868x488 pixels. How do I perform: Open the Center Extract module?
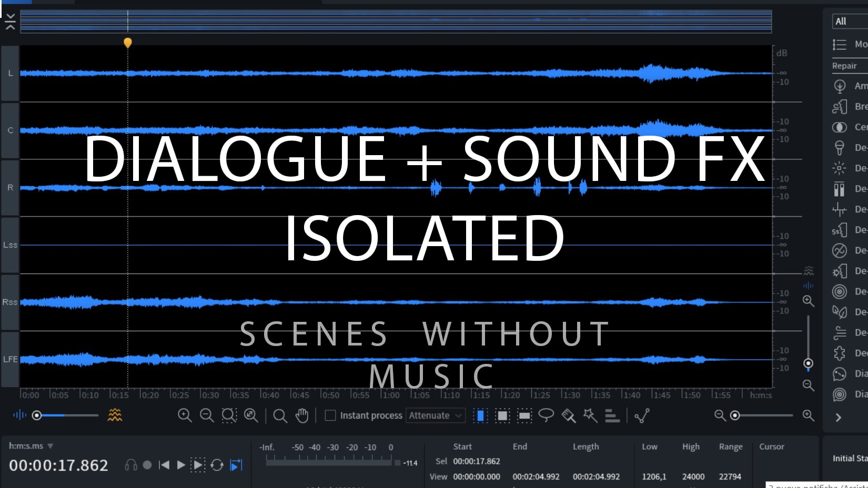840,127
